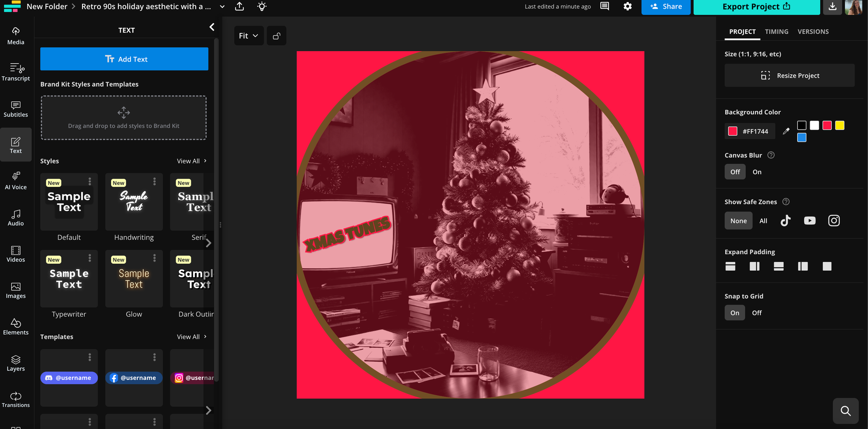Image resolution: width=868 pixels, height=429 pixels.
Task: Switch to the Timing tab
Action: coord(776,31)
